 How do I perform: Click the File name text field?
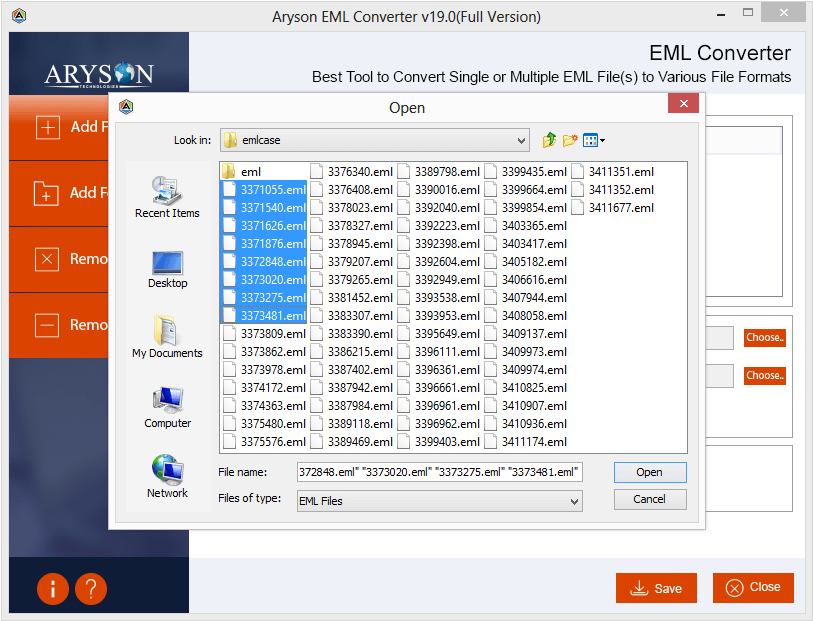[x=439, y=472]
